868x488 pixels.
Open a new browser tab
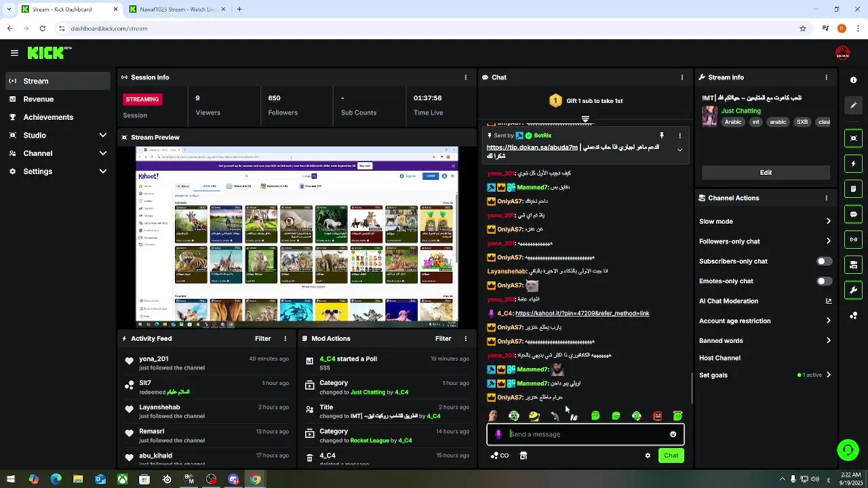[239, 9]
